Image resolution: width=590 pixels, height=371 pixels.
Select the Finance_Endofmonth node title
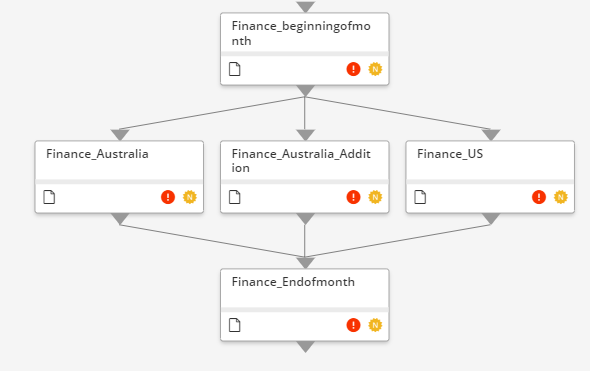click(293, 282)
